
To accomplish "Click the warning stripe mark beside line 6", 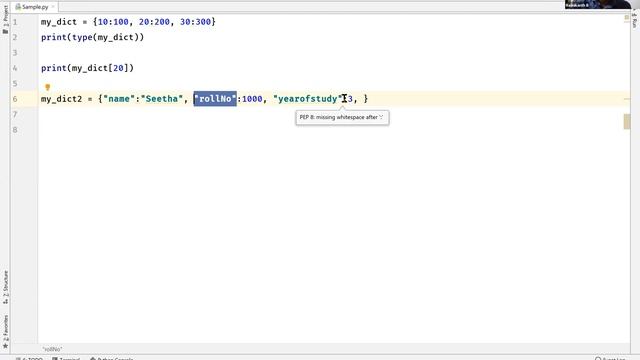I will point(627,99).
